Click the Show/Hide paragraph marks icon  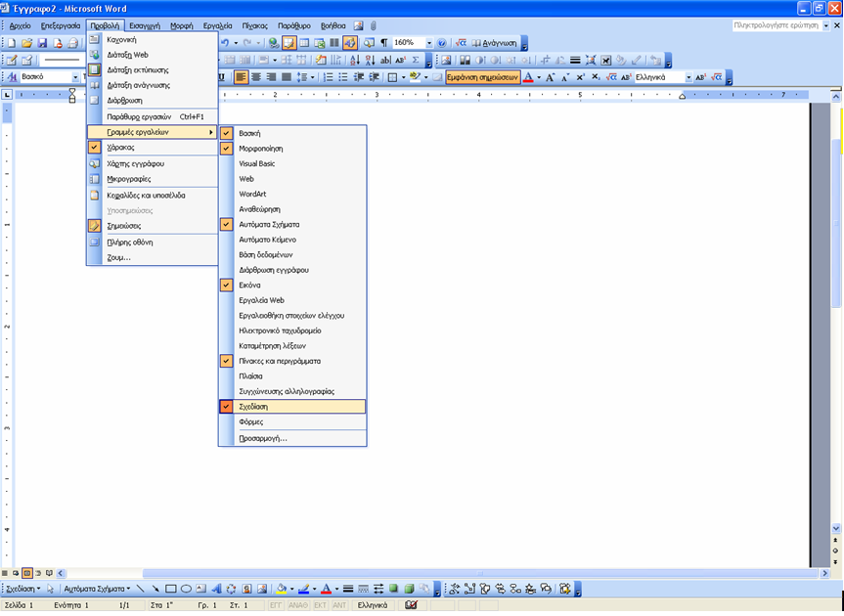[383, 42]
